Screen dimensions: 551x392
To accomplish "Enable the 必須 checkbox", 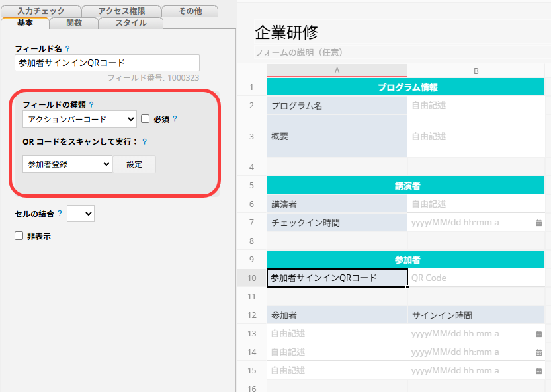I will click(146, 119).
